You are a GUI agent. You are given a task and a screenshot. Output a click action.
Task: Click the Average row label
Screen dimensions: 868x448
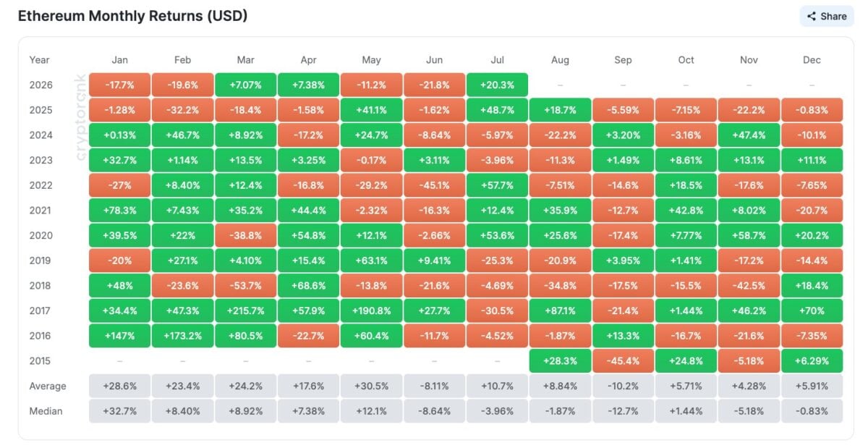[48, 386]
